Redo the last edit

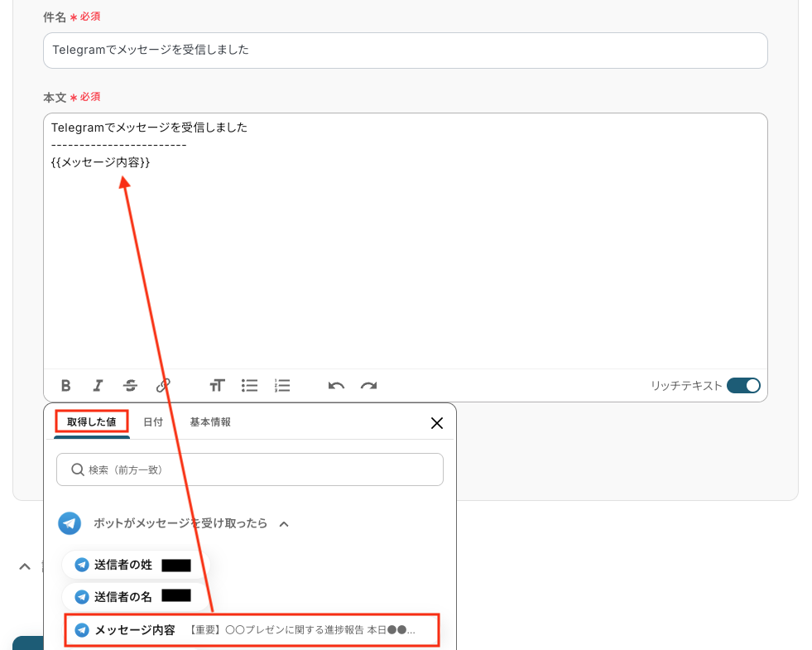tap(368, 385)
